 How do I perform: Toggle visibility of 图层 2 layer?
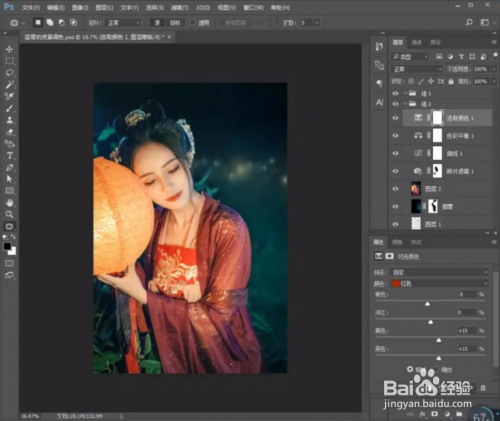click(x=395, y=189)
